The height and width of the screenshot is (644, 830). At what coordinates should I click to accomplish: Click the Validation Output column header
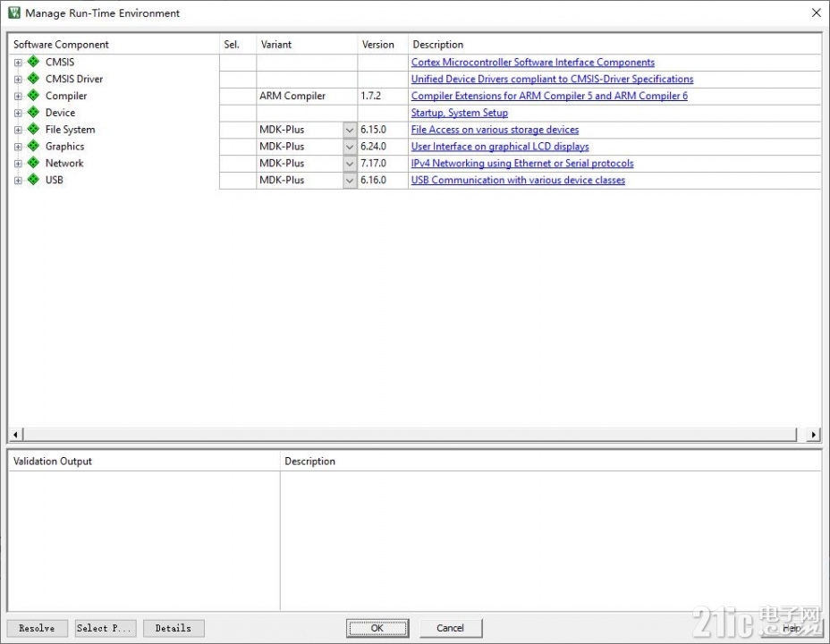(x=144, y=461)
